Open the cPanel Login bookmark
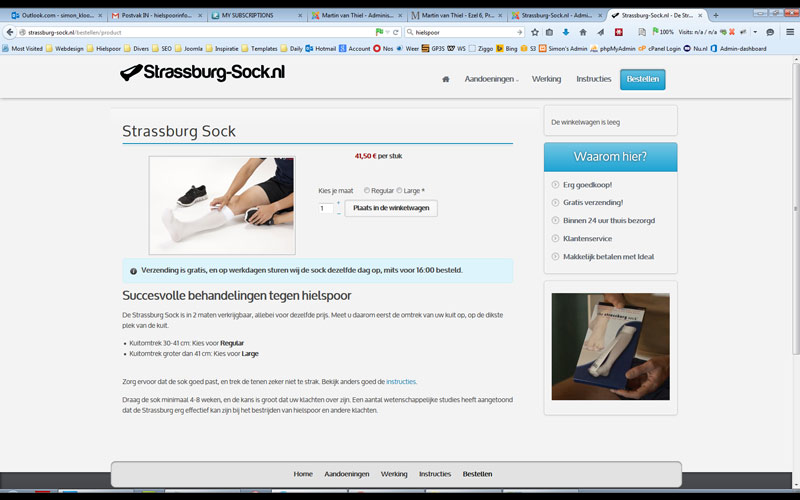Screen dimensions: 800x500 [659, 48]
